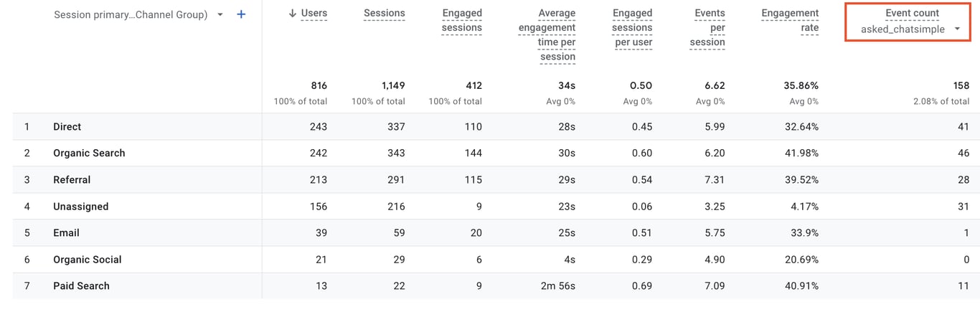Click the Unassigned channel label
This screenshot has width=980, height=312.
pyautogui.click(x=80, y=207)
